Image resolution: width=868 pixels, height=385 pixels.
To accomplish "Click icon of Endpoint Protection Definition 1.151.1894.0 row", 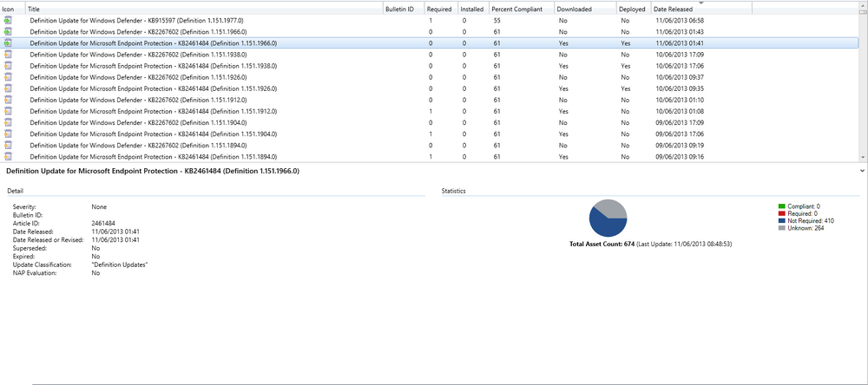I will tap(8, 156).
